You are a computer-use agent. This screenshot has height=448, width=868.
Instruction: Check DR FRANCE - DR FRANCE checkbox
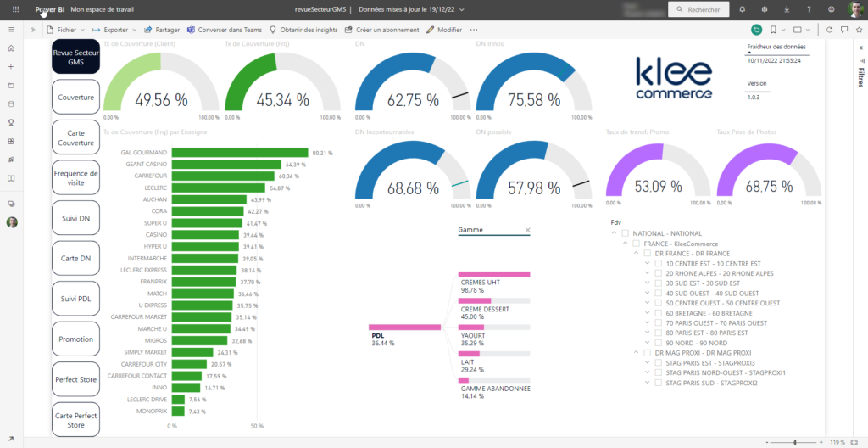click(x=647, y=254)
